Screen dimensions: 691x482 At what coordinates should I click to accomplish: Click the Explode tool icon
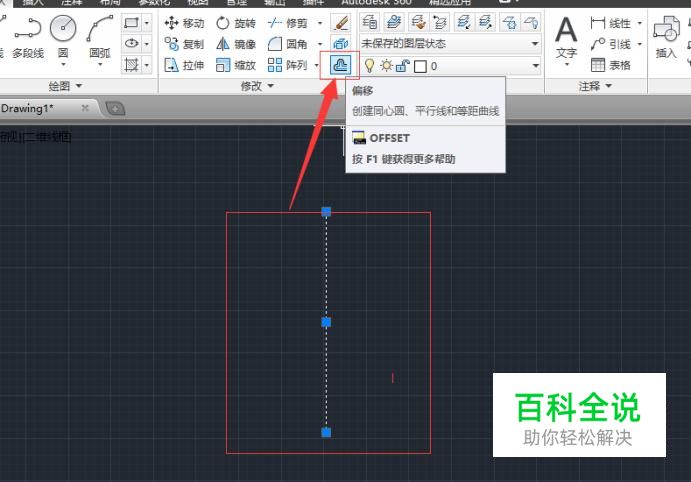coord(341,44)
